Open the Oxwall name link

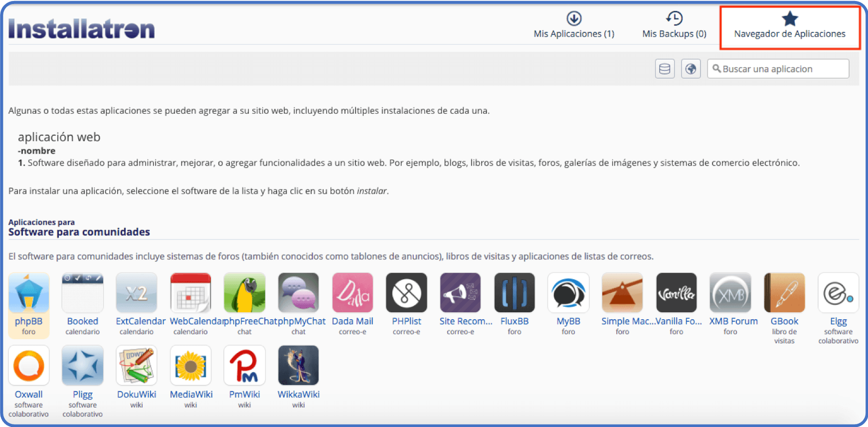pyautogui.click(x=28, y=394)
